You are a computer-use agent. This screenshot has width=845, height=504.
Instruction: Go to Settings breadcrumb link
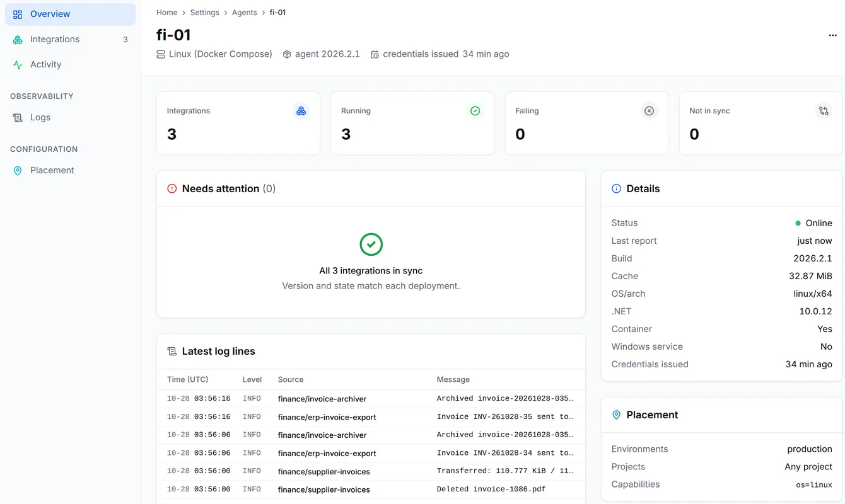point(205,13)
